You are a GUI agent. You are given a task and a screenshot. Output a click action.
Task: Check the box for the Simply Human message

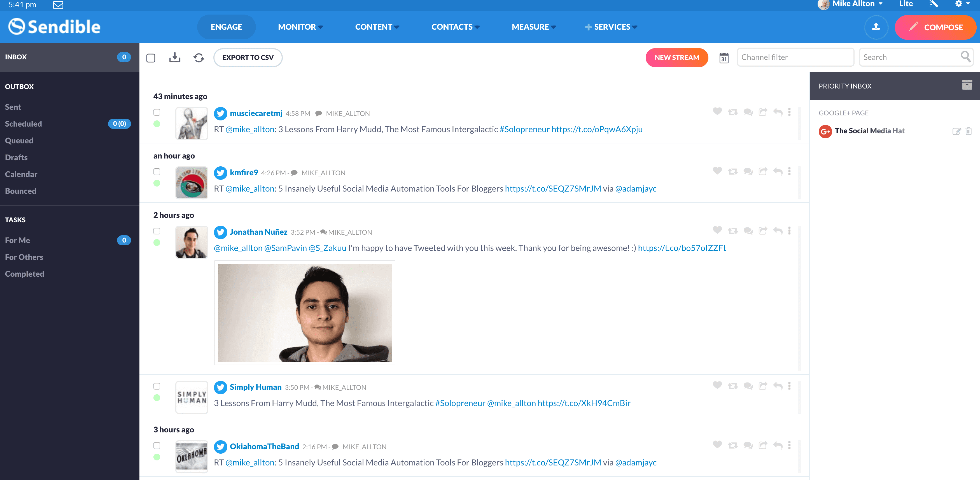tap(157, 386)
